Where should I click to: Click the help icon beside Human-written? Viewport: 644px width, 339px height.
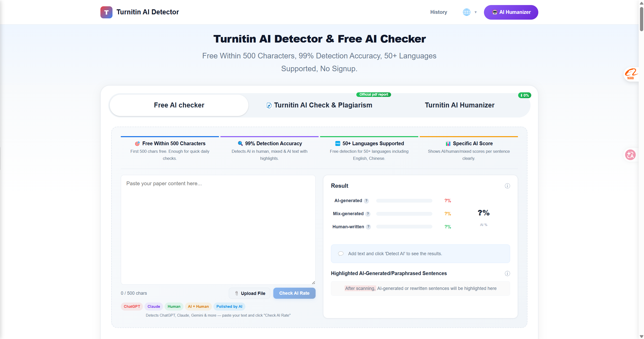(x=368, y=227)
